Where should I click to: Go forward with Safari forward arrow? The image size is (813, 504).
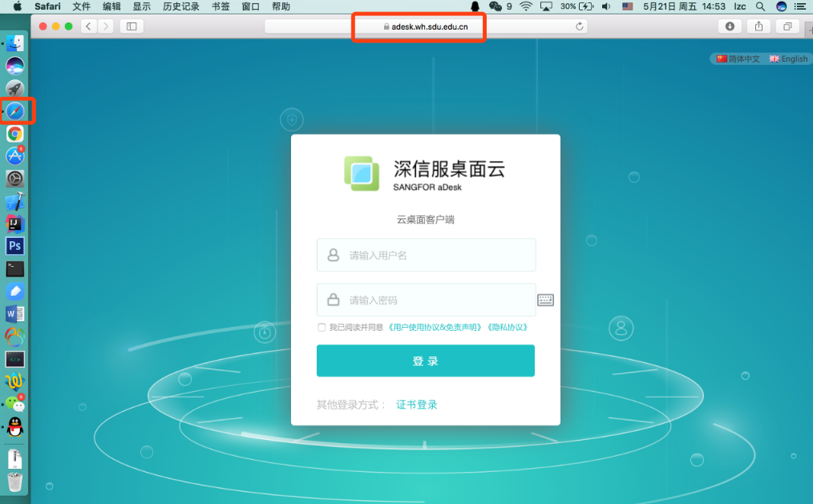pyautogui.click(x=106, y=26)
